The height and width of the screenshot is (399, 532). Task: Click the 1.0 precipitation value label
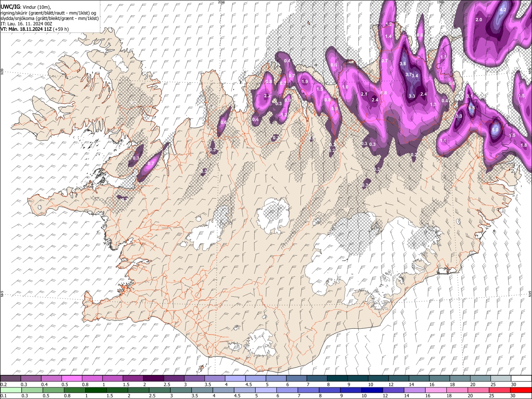(x=345, y=87)
